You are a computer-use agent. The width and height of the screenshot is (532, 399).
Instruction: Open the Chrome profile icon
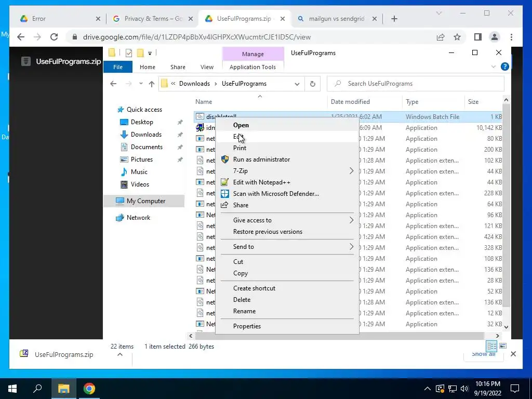click(495, 37)
